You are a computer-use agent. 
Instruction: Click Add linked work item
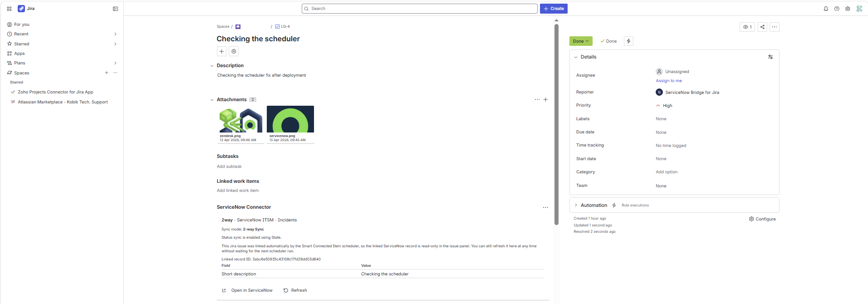coord(238,191)
